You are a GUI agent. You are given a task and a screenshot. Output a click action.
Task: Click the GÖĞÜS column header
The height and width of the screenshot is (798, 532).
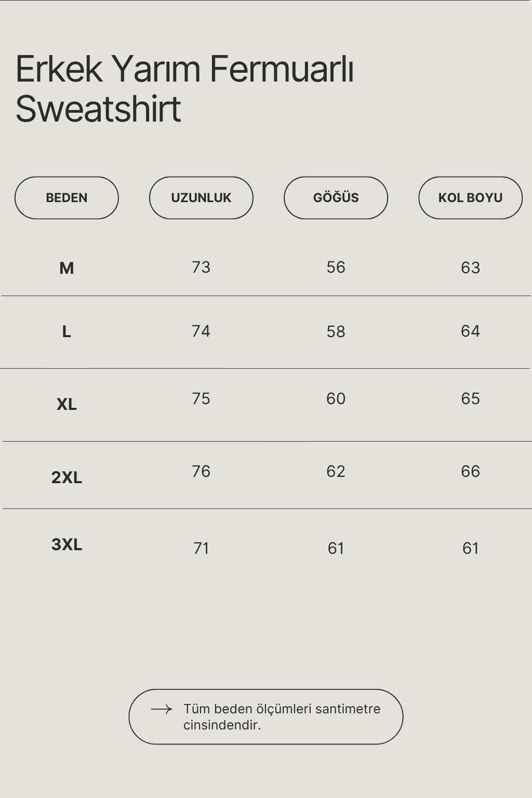(336, 198)
